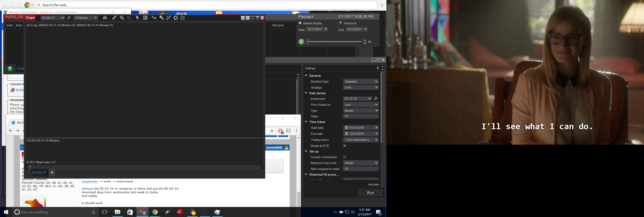
Task: Collapse the Time frame section
Action: [x=306, y=122]
